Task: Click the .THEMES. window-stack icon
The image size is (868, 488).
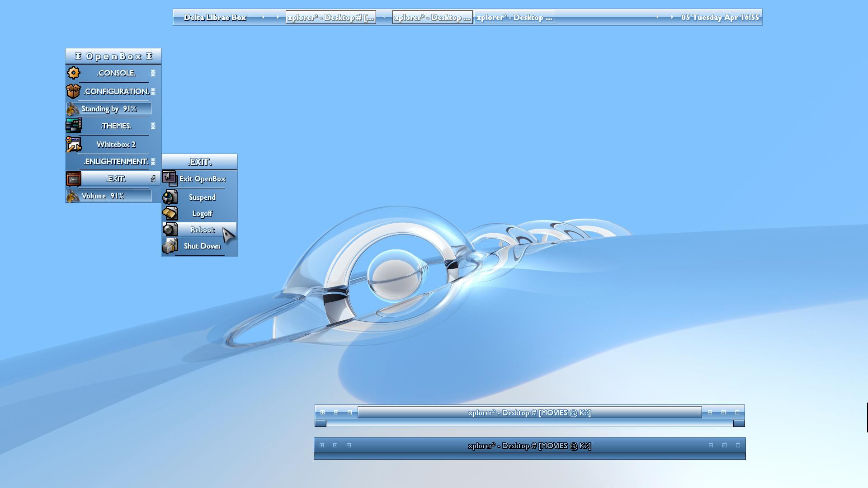Action: pos(74,126)
